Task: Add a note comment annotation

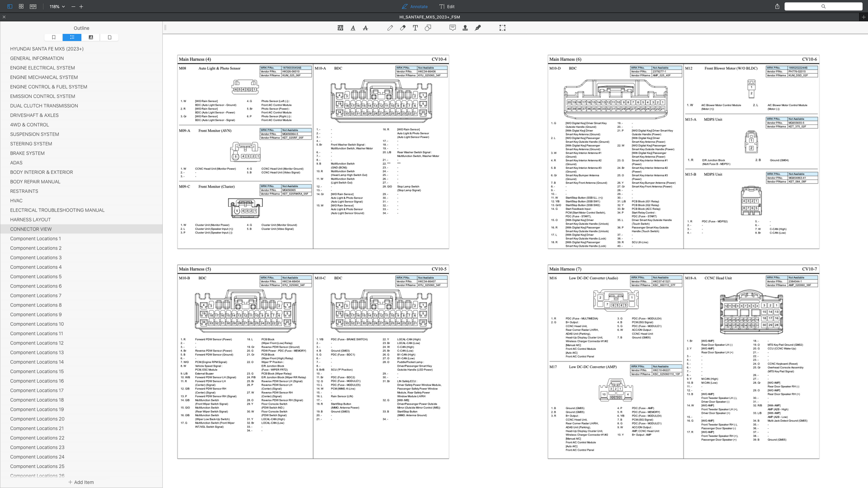Action: [452, 28]
